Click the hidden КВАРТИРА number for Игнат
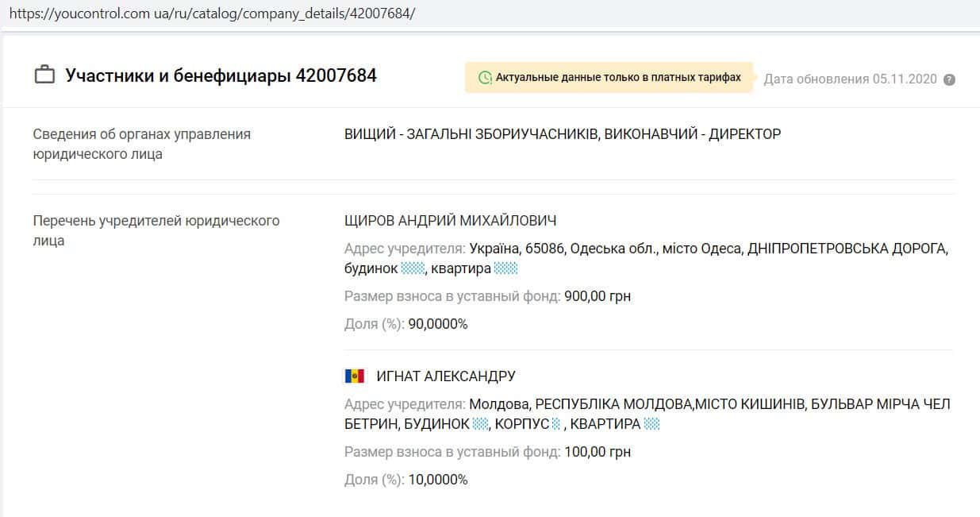980x517 pixels. (x=652, y=424)
